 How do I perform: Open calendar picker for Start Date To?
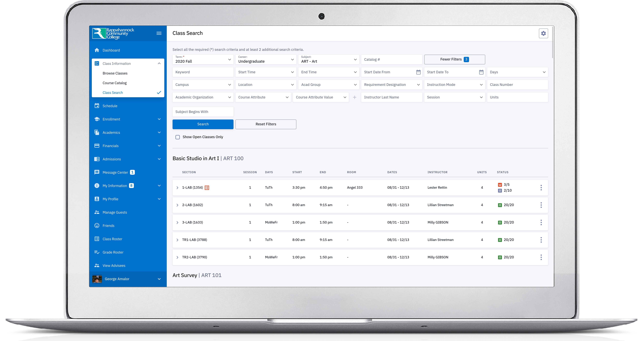(x=481, y=72)
